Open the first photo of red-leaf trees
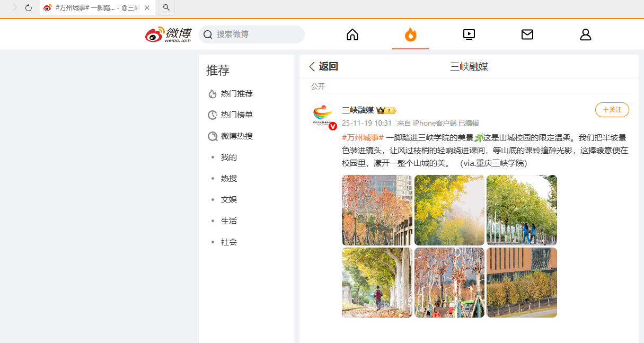The height and width of the screenshot is (343, 644). pyautogui.click(x=377, y=210)
